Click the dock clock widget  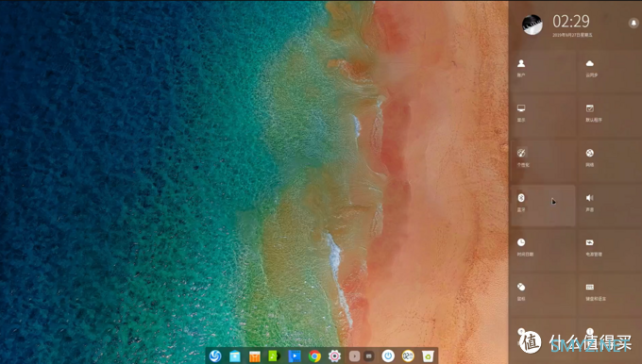tap(408, 356)
